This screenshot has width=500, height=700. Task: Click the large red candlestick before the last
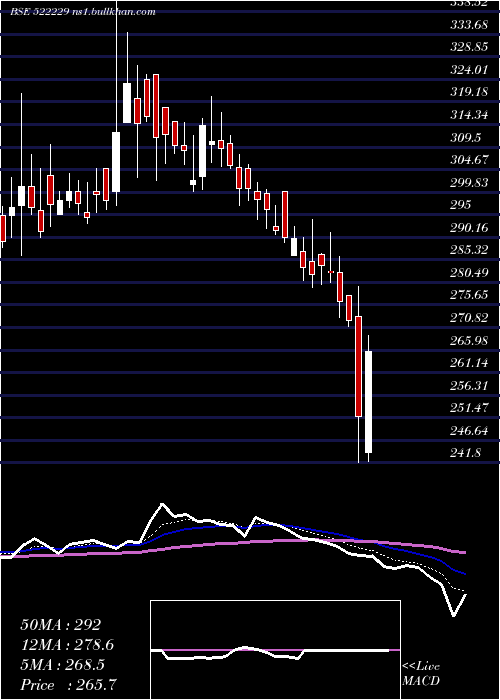click(358, 367)
